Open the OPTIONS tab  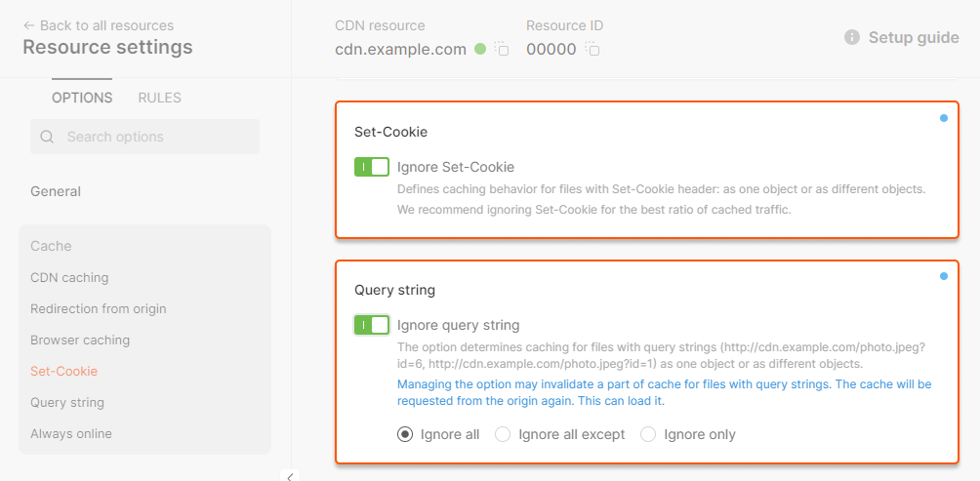[82, 98]
